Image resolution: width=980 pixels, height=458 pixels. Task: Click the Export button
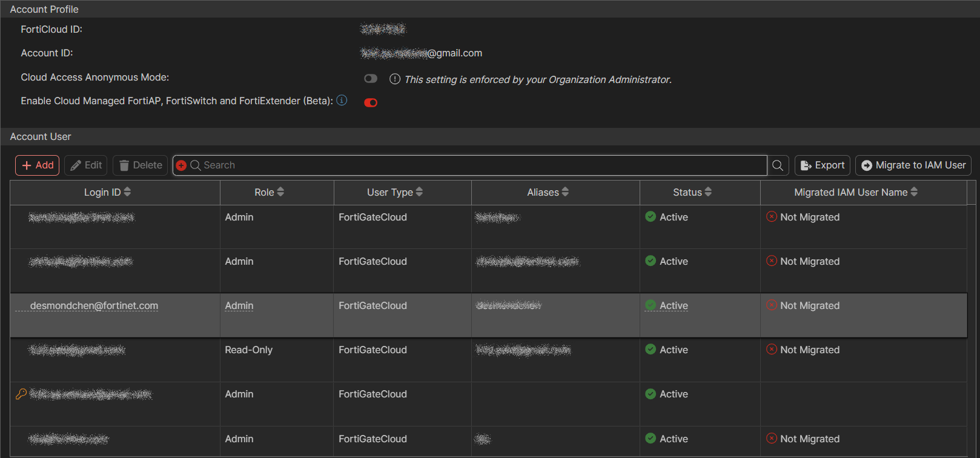822,165
